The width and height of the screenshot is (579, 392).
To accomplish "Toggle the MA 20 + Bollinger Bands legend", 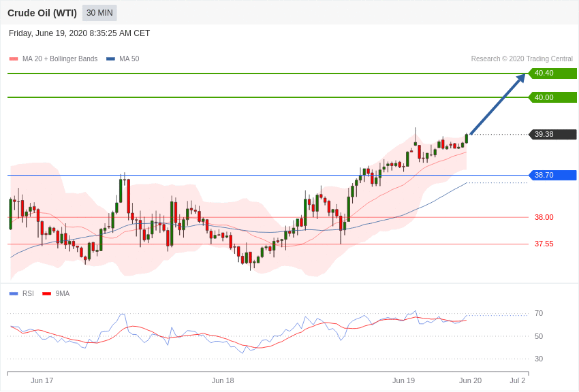I will pyautogui.click(x=54, y=59).
